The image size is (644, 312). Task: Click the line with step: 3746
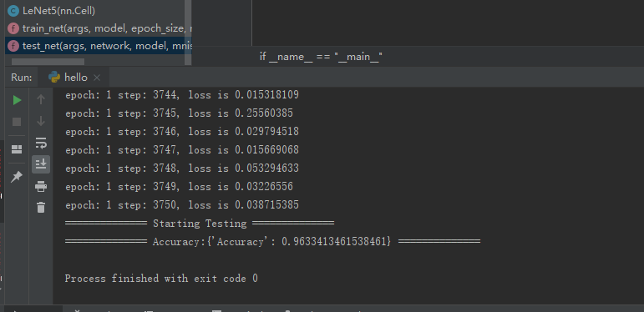pos(182,132)
